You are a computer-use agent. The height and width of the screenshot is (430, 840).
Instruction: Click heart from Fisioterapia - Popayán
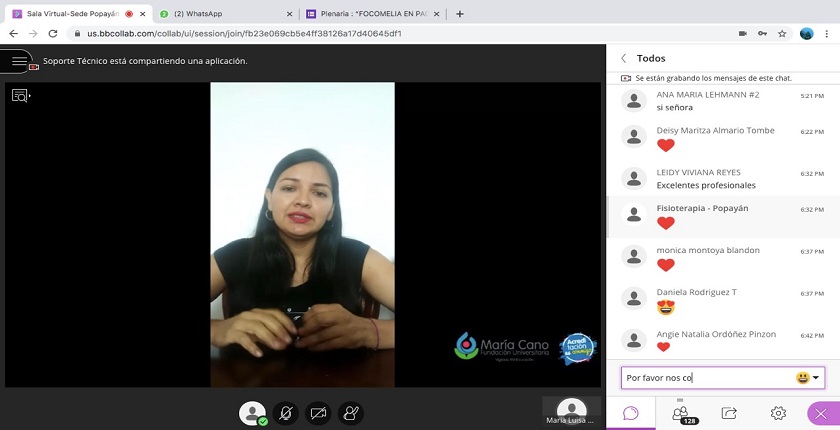(666, 223)
